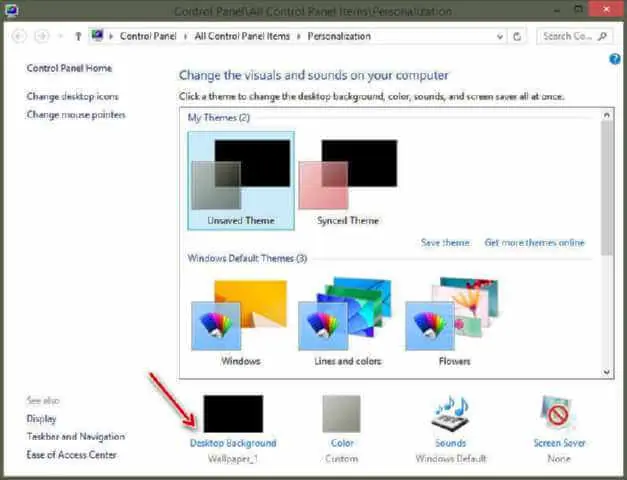Click Control Panel in the breadcrumb

[x=148, y=36]
